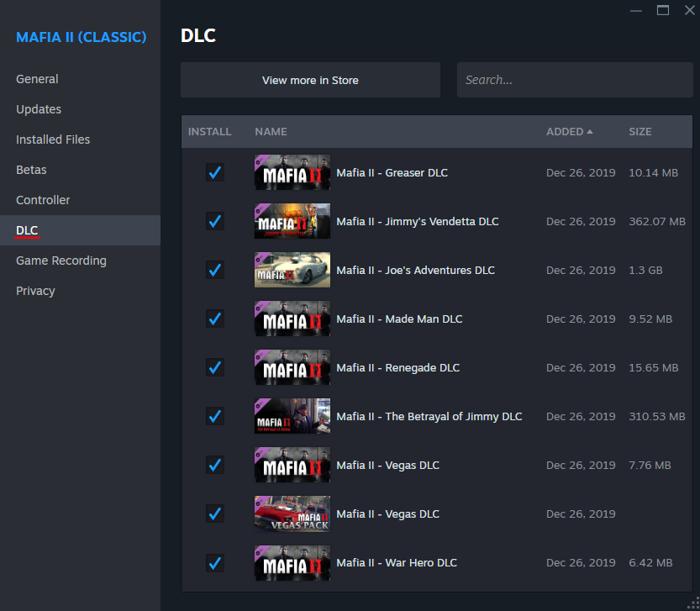The width and height of the screenshot is (700, 611).
Task: Click the Joe's Adventures car thumbnail
Action: click(292, 270)
